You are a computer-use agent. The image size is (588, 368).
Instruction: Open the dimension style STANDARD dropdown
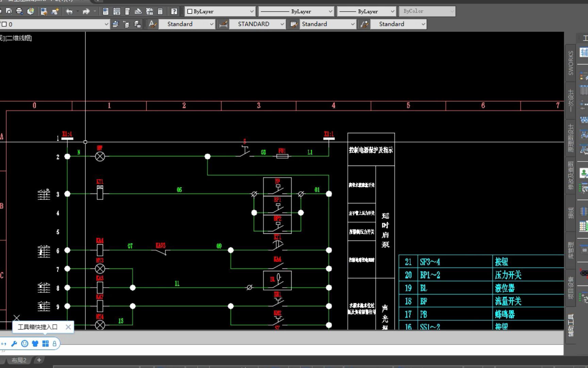(x=257, y=24)
